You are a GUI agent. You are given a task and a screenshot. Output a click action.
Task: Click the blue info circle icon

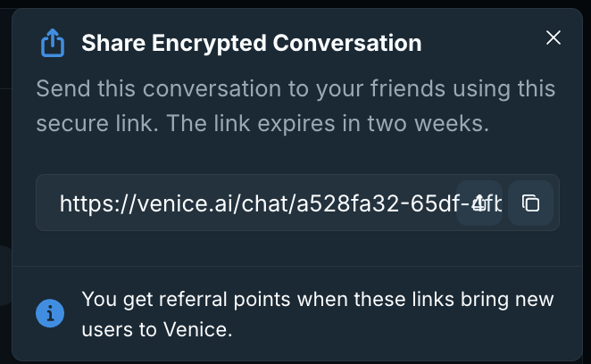pyautogui.click(x=50, y=313)
